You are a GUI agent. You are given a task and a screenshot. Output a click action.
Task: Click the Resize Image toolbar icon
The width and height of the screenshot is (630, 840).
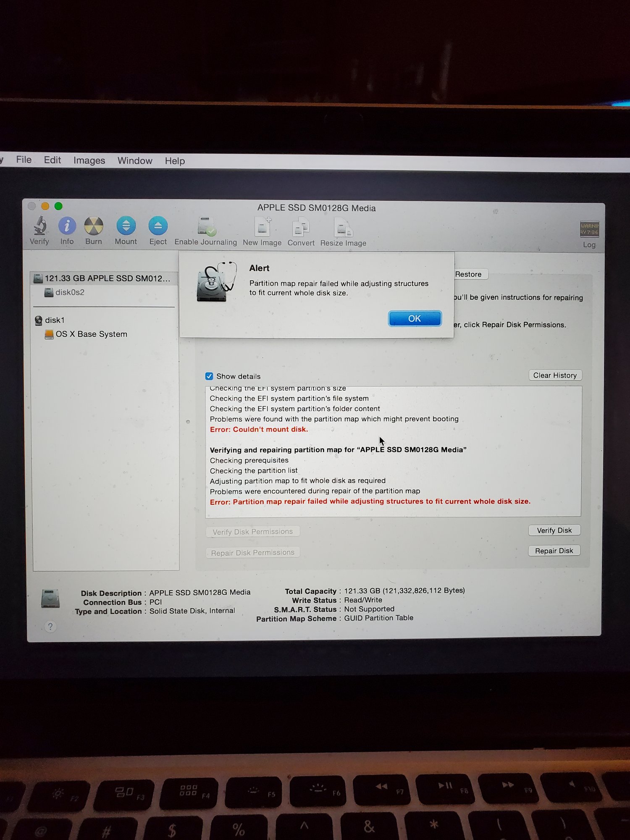point(343,228)
